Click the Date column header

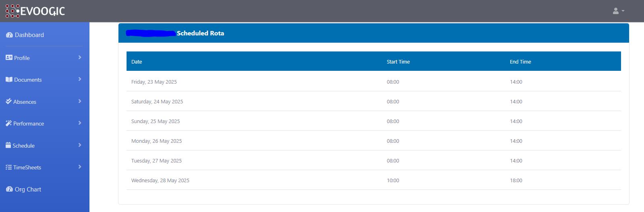click(x=137, y=62)
